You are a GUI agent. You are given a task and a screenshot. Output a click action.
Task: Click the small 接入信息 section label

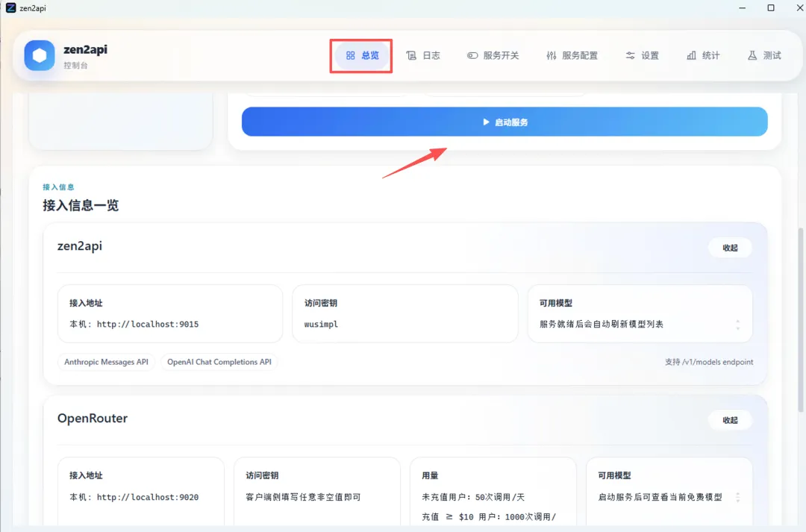(x=59, y=187)
